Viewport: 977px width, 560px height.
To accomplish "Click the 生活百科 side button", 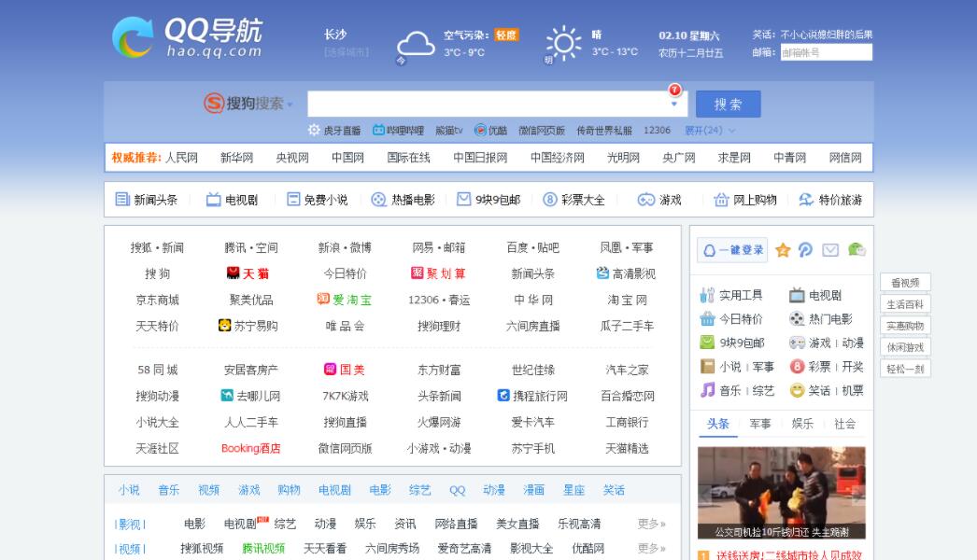I will pos(905,304).
